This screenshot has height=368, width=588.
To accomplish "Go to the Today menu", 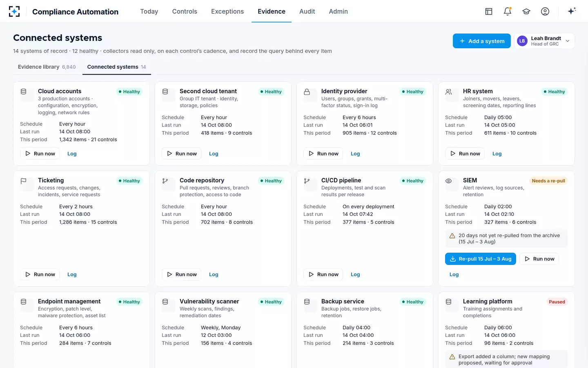I will pyautogui.click(x=149, y=11).
